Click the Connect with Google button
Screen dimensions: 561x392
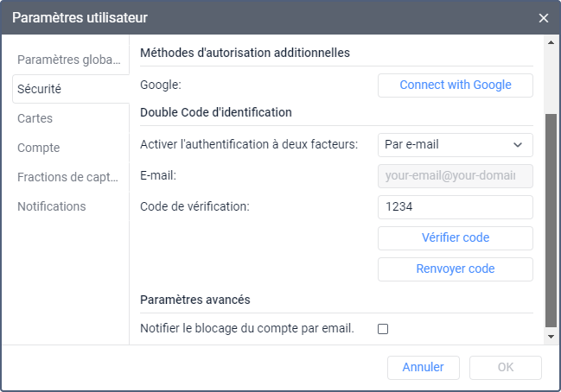click(456, 85)
